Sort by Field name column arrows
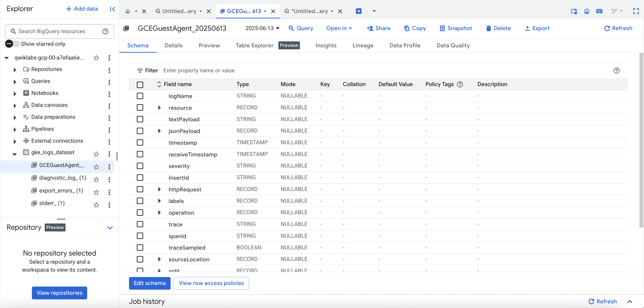 (159, 85)
